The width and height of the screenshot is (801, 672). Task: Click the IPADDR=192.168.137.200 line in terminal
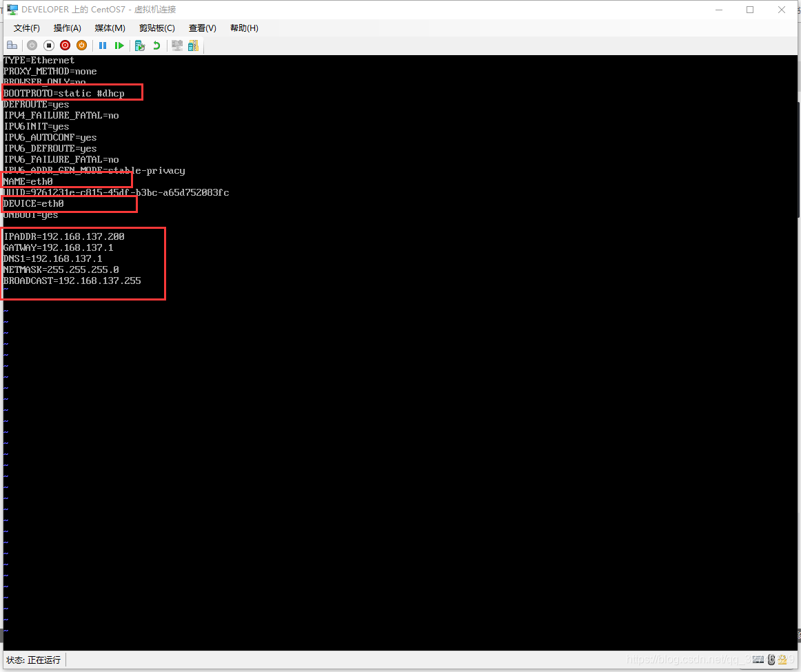[64, 236]
